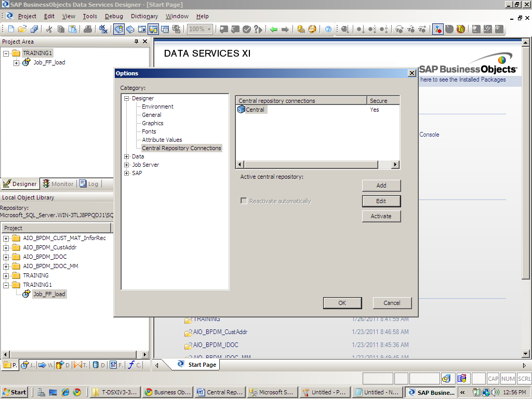
Task: Click the Central Object Library book icon
Action: (x=130, y=29)
